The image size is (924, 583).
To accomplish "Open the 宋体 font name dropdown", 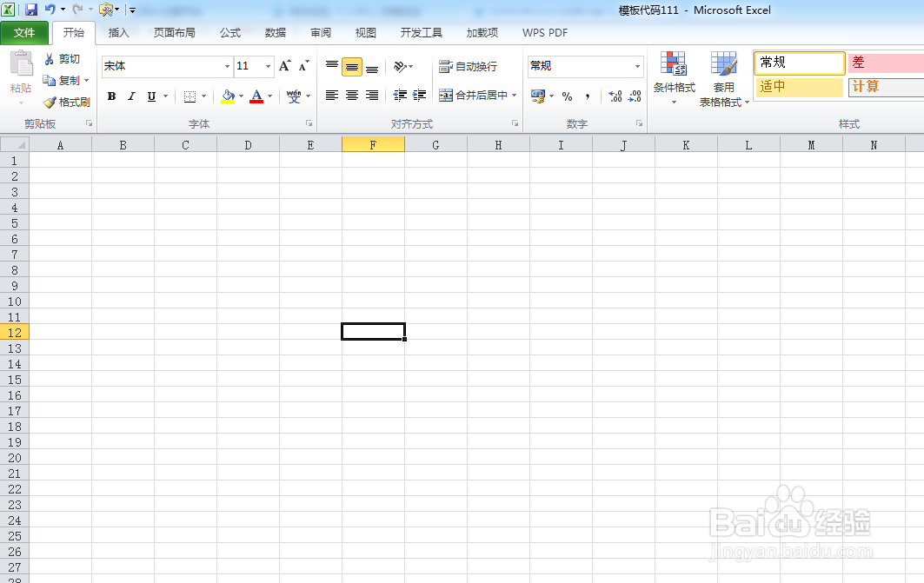I will (x=227, y=66).
